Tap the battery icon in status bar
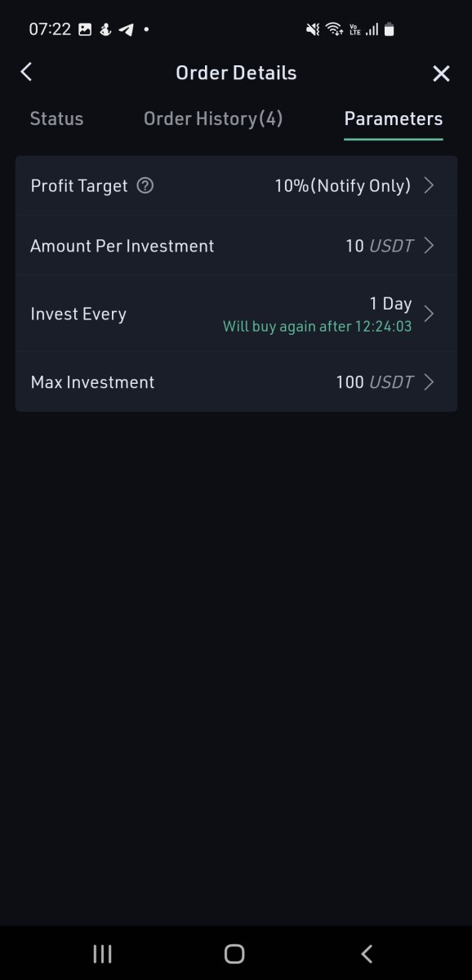472x980 pixels. pyautogui.click(x=390, y=29)
